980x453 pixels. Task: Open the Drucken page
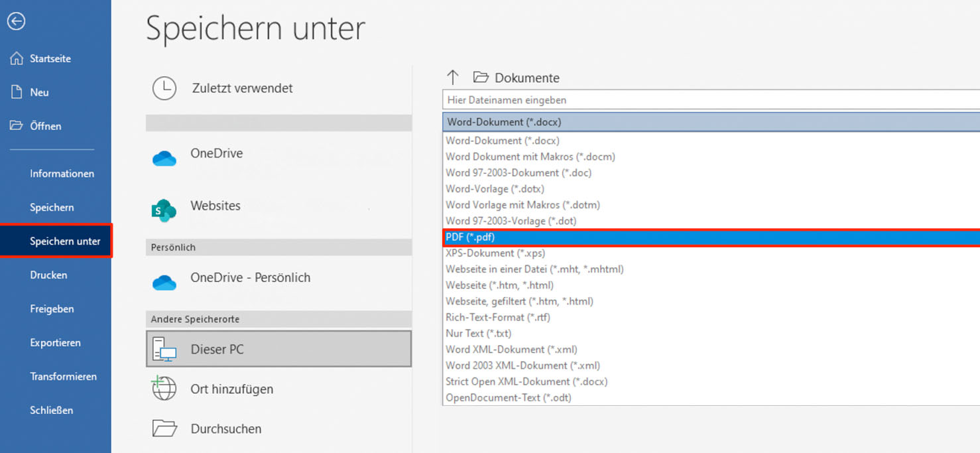point(48,275)
